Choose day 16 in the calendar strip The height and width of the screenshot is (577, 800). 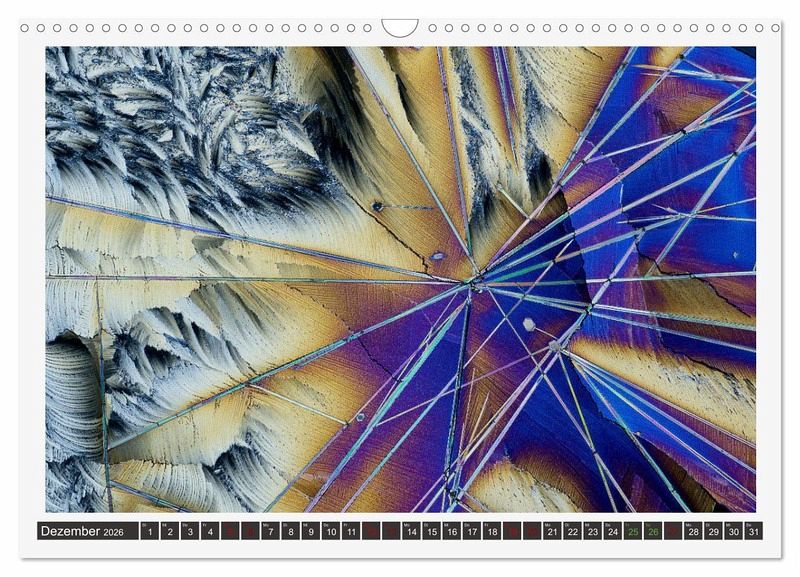point(451,532)
